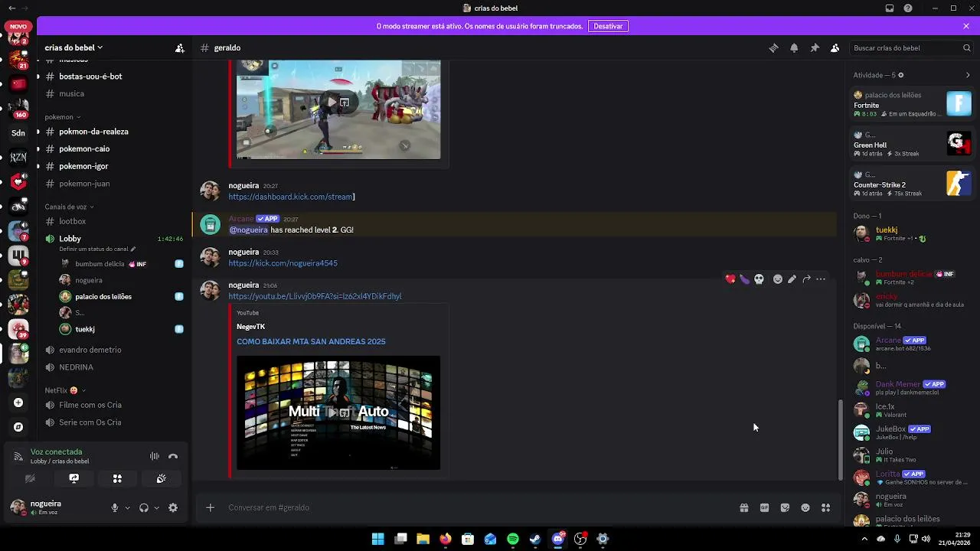Open the add reaction smiley on the message
The height and width of the screenshot is (551, 980).
click(x=778, y=279)
